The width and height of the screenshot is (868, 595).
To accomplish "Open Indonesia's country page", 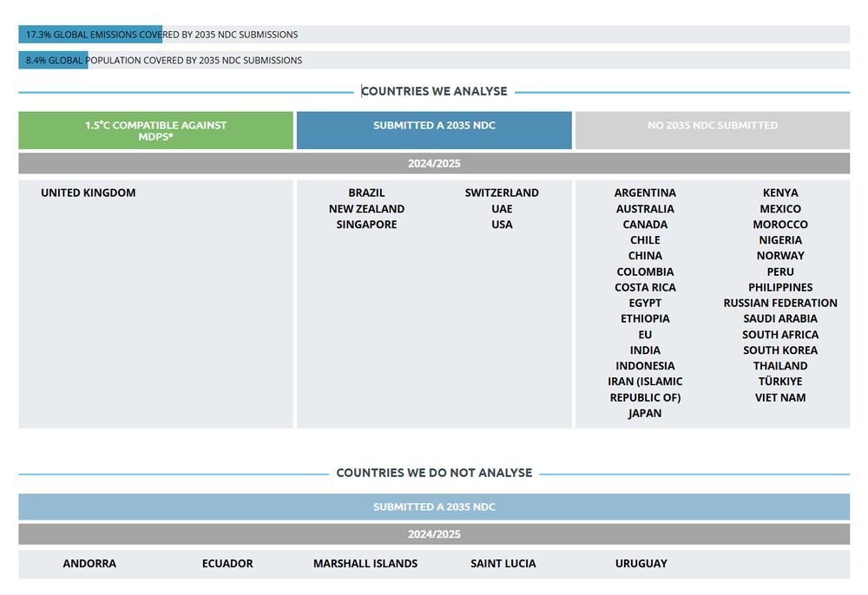I will (645, 365).
